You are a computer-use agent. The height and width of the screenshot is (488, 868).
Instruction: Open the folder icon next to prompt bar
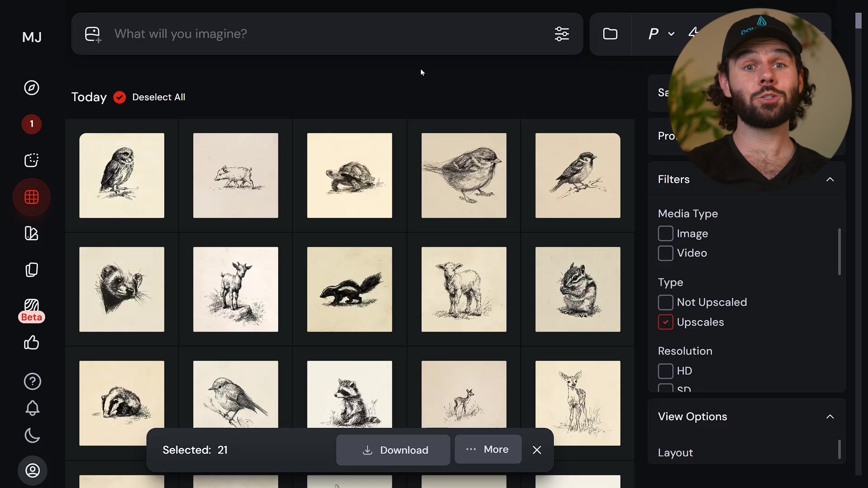[x=610, y=34]
